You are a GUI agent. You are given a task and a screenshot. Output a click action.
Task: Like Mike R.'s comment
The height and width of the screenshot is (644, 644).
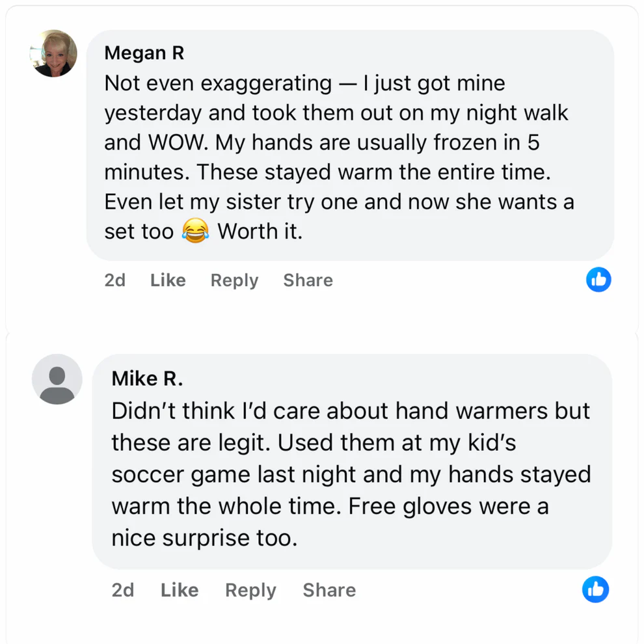pyautogui.click(x=179, y=590)
